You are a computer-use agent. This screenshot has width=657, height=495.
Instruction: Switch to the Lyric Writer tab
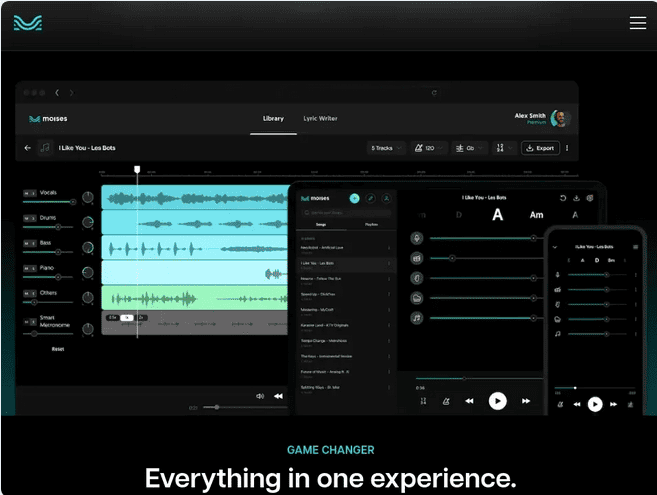click(x=320, y=119)
